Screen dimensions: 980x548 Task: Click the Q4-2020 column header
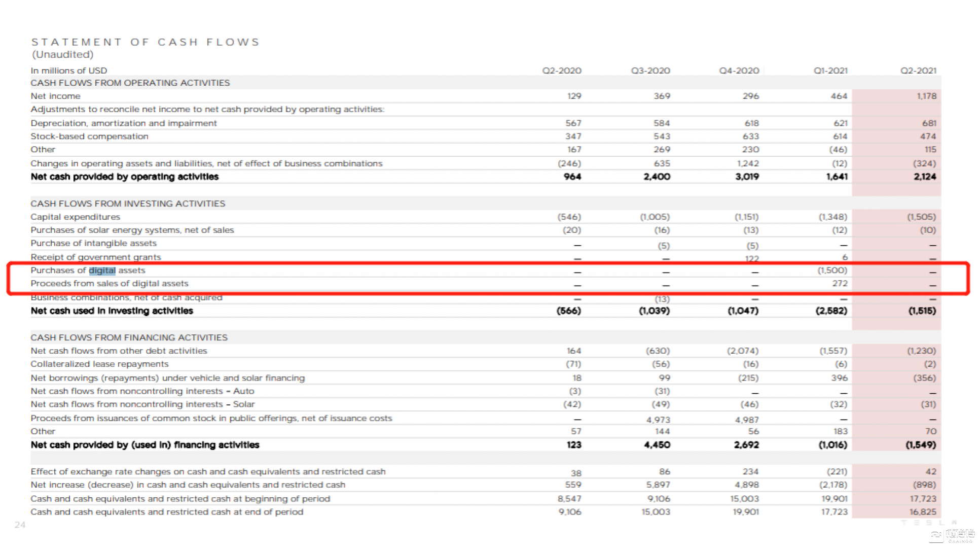739,71
